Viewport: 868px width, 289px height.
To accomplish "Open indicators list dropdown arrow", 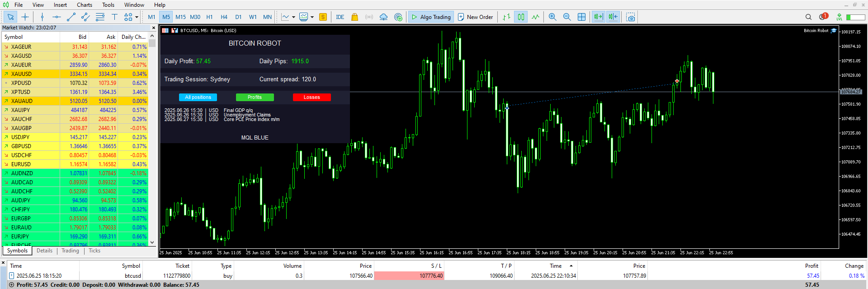I will [x=312, y=17].
